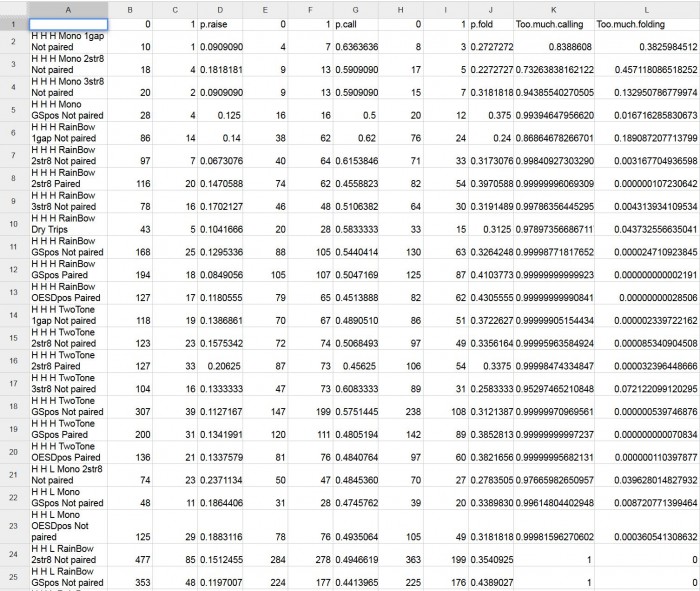Image resolution: width=700 pixels, height=591 pixels.
Task: Select cell 'H H L Mono OESDpos Not paired'
Action: tap(68, 526)
